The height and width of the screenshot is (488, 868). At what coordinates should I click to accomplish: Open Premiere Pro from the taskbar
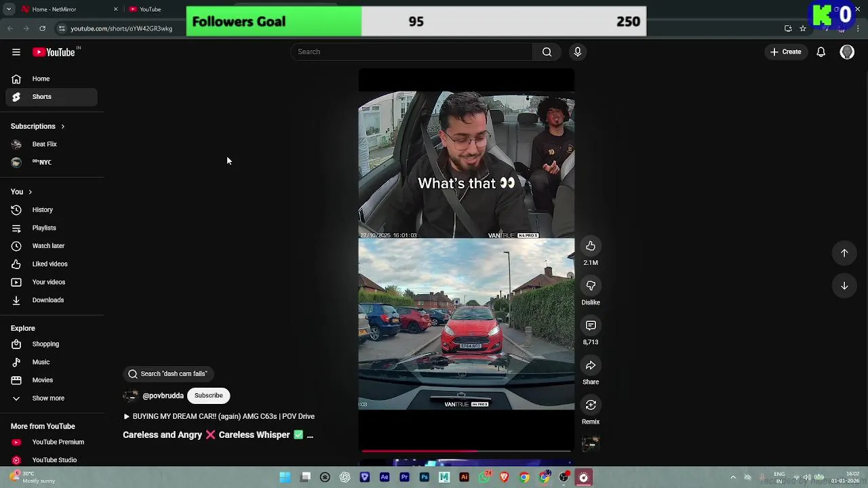point(404,477)
